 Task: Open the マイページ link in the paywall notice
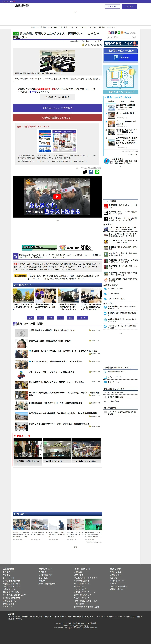[32, 92]
